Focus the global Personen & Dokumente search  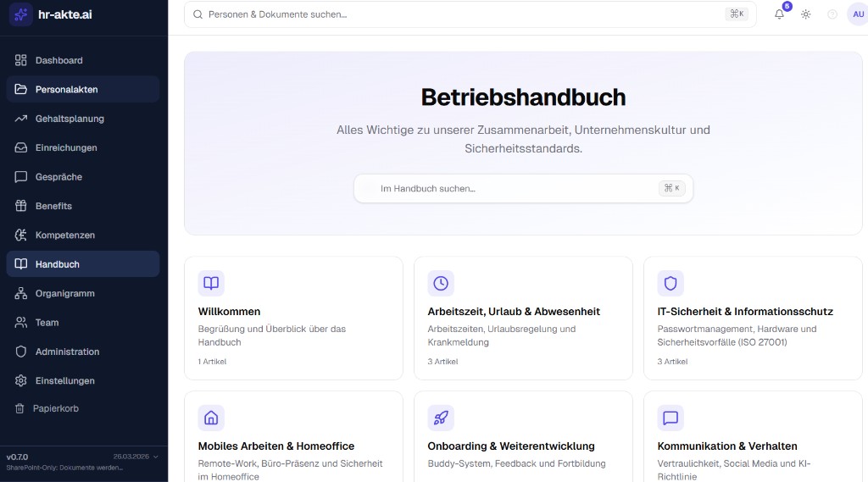click(x=458, y=14)
